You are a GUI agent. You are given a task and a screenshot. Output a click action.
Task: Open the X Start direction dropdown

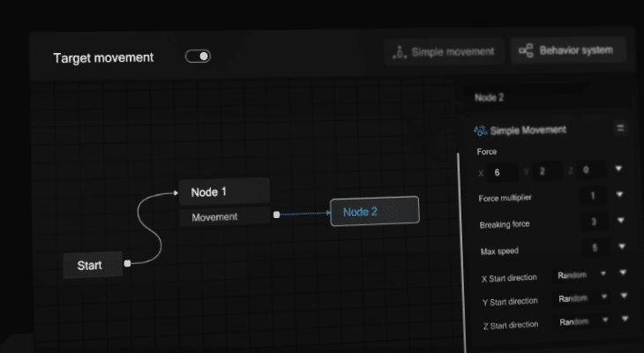[581, 274]
